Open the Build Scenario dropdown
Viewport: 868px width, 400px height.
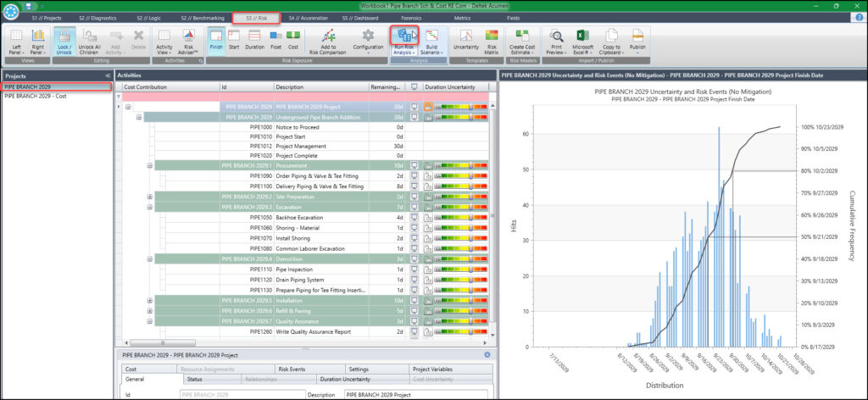pyautogui.click(x=432, y=42)
